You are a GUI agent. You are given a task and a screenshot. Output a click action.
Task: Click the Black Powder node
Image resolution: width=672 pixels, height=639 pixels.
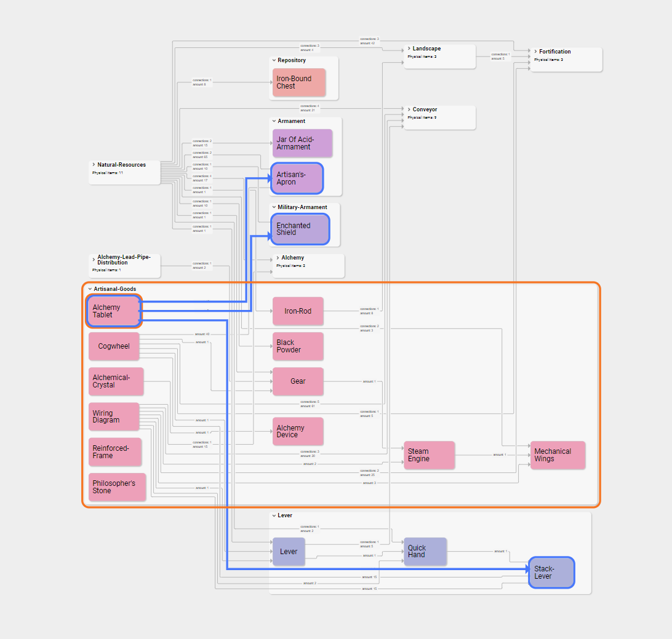coord(297,346)
